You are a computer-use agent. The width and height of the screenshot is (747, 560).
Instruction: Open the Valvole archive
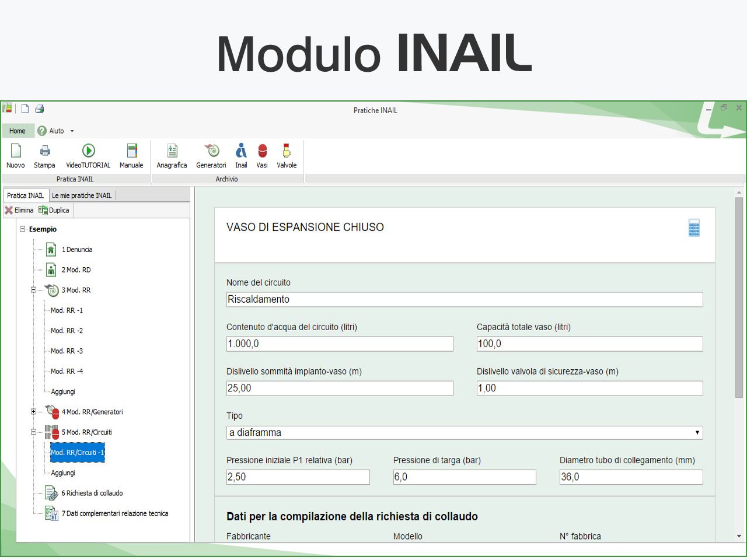[287, 156]
